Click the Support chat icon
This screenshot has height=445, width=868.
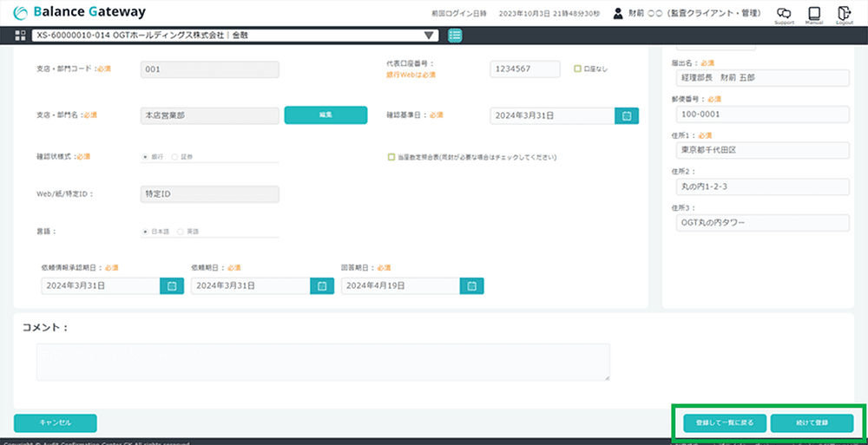784,14
